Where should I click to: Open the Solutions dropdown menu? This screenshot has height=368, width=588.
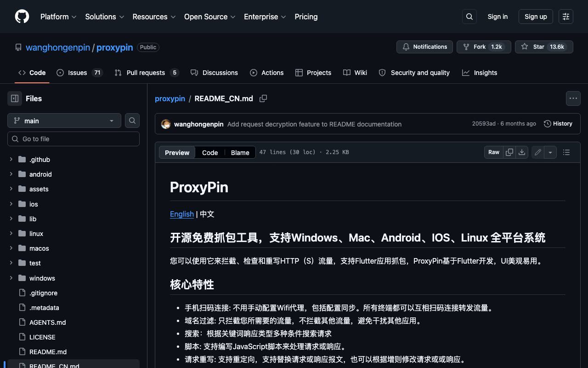point(105,17)
